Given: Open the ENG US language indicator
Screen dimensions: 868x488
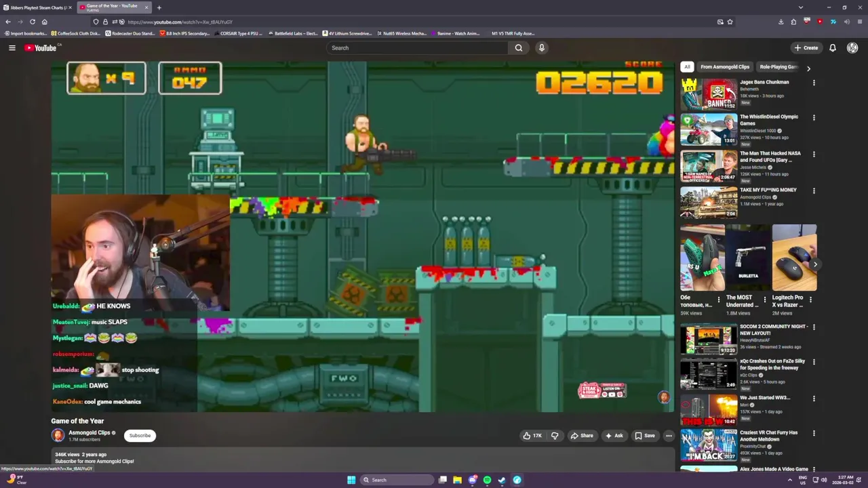Looking at the screenshot, I should click(x=804, y=480).
